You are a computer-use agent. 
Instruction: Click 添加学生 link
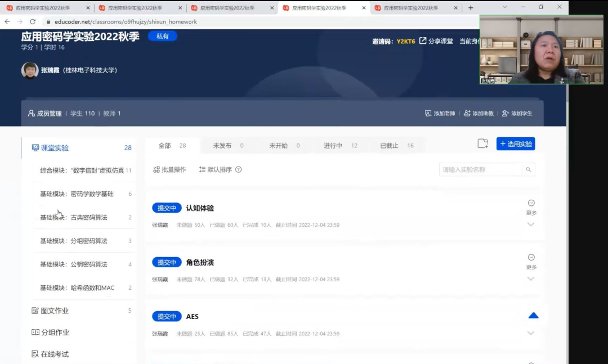517,113
